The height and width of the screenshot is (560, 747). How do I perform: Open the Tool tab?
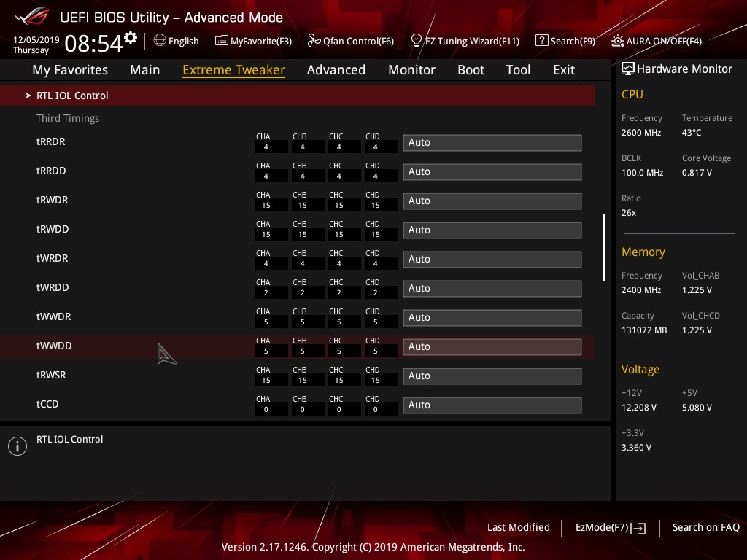click(x=518, y=69)
